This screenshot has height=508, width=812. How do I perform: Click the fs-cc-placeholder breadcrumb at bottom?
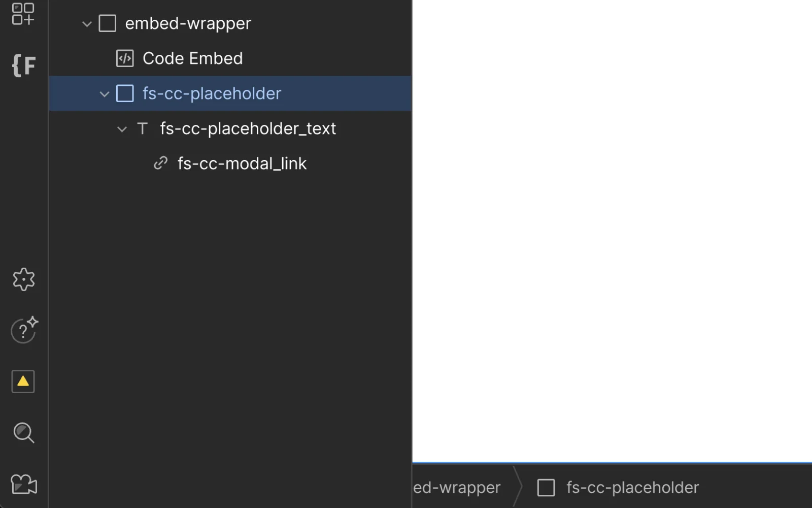click(632, 488)
